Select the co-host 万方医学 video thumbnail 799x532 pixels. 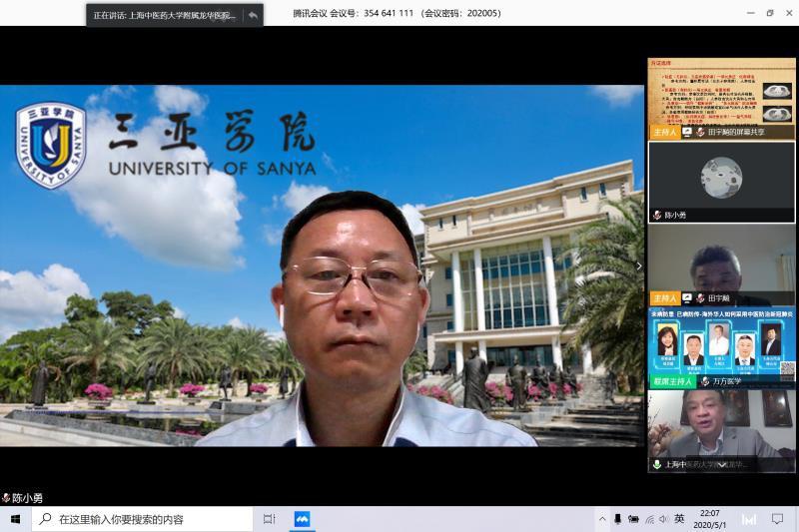(x=721, y=347)
